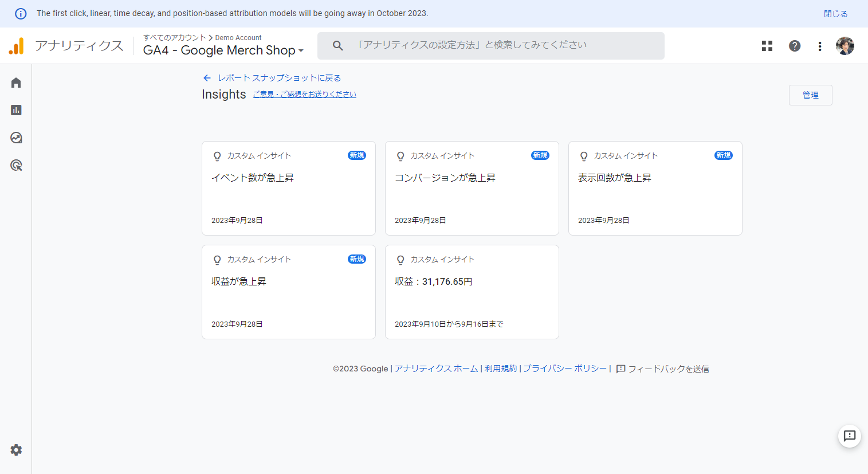
Task: Open the user profile avatar
Action: pos(845,46)
